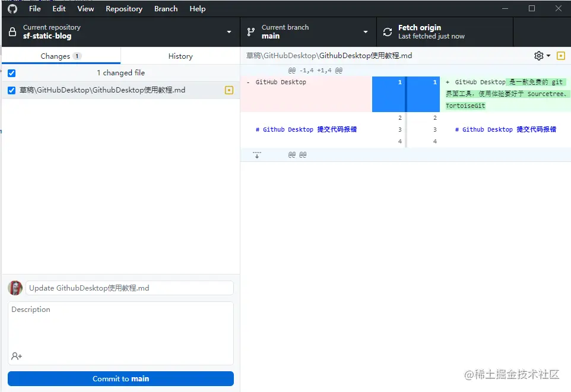Minimize the GitHub Desktop window
This screenshot has width=571, height=392.
(505, 8)
